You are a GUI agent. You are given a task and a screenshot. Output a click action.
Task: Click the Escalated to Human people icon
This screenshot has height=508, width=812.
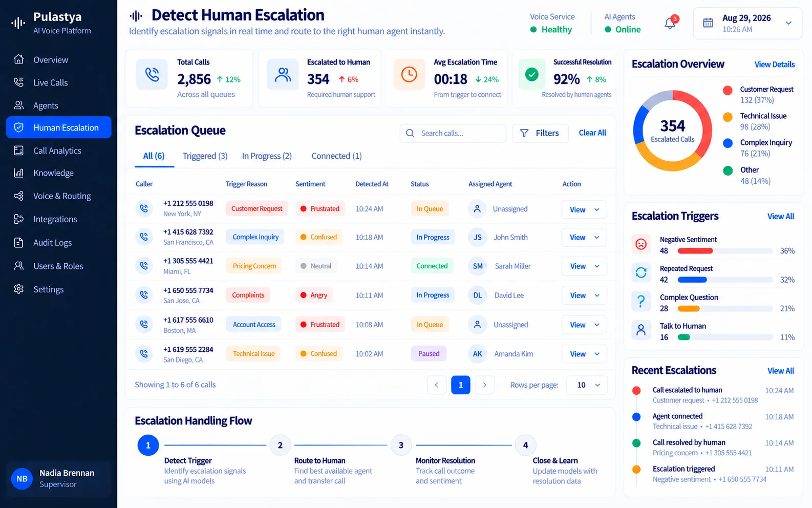click(283, 74)
